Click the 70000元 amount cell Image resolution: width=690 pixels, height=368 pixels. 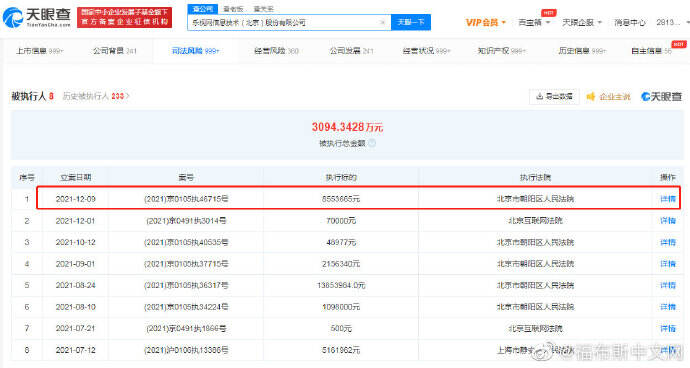(x=341, y=221)
